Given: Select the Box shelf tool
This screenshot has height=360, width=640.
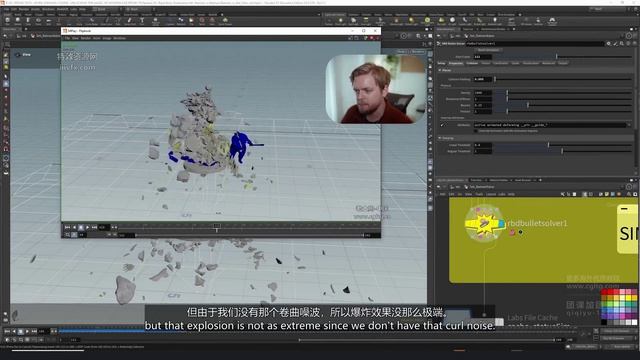Looking at the screenshot, I should (x=7, y=20).
